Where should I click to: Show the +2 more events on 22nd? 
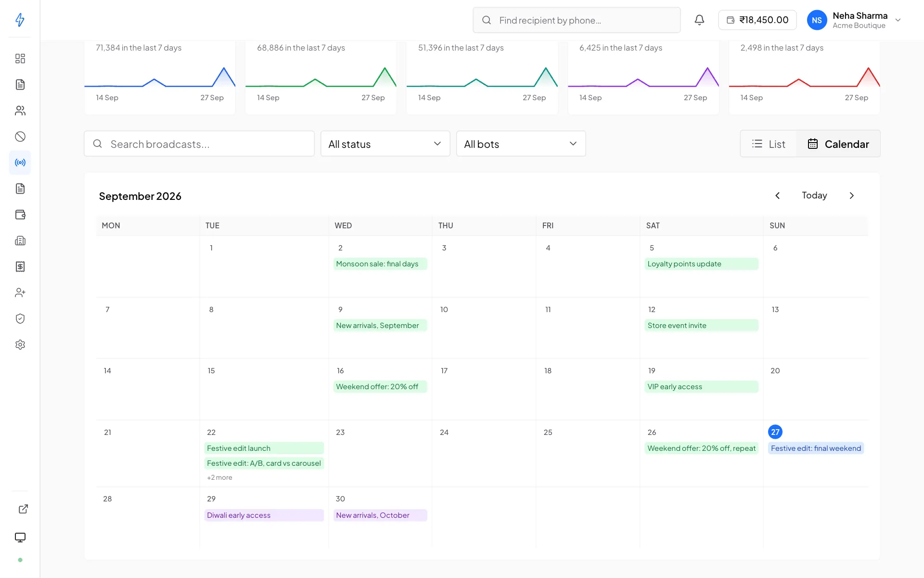click(x=219, y=477)
